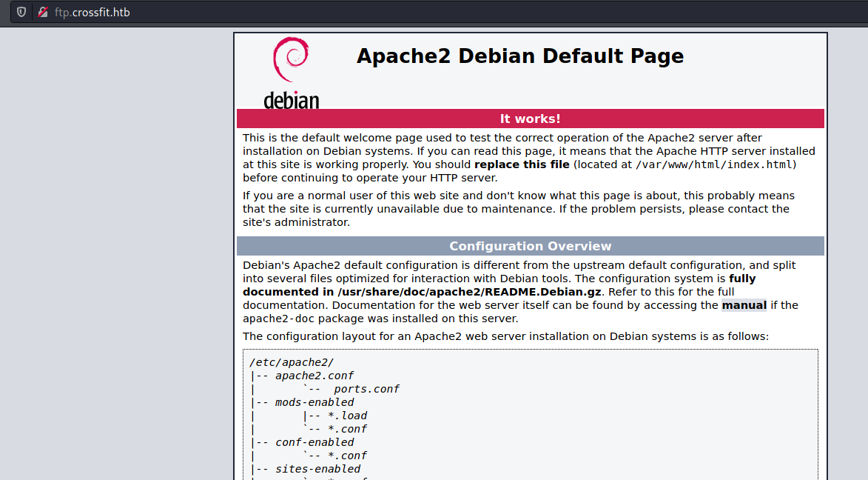Viewport: 868px width, 480px height.
Task: Click the Apache2 Debian Default Page heading
Action: (519, 56)
